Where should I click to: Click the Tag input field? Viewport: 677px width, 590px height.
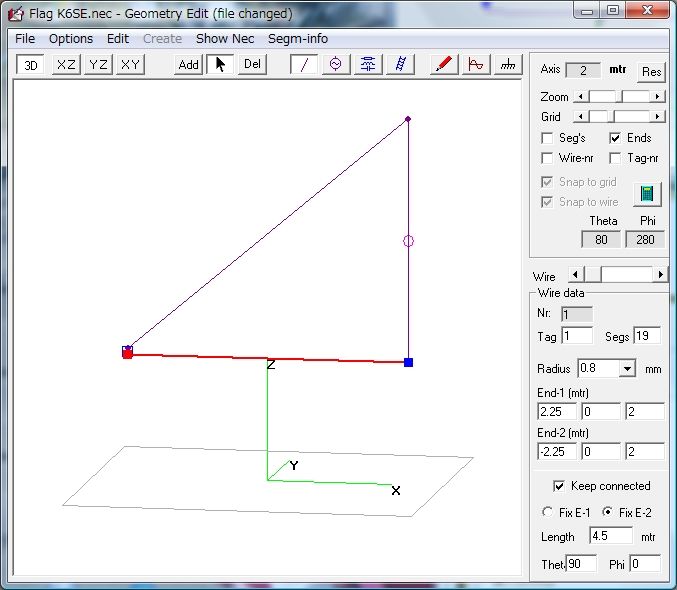point(577,336)
